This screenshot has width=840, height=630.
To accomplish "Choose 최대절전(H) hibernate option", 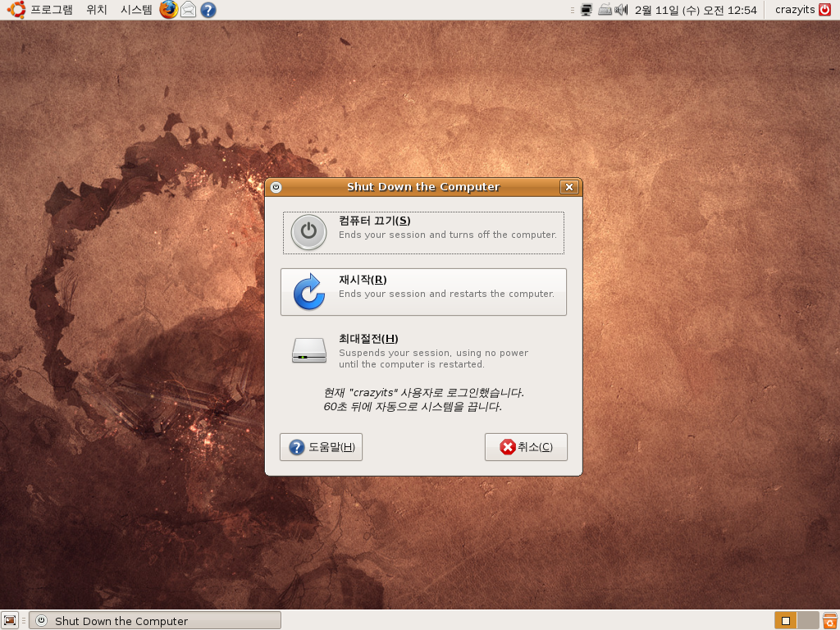I will [423, 351].
